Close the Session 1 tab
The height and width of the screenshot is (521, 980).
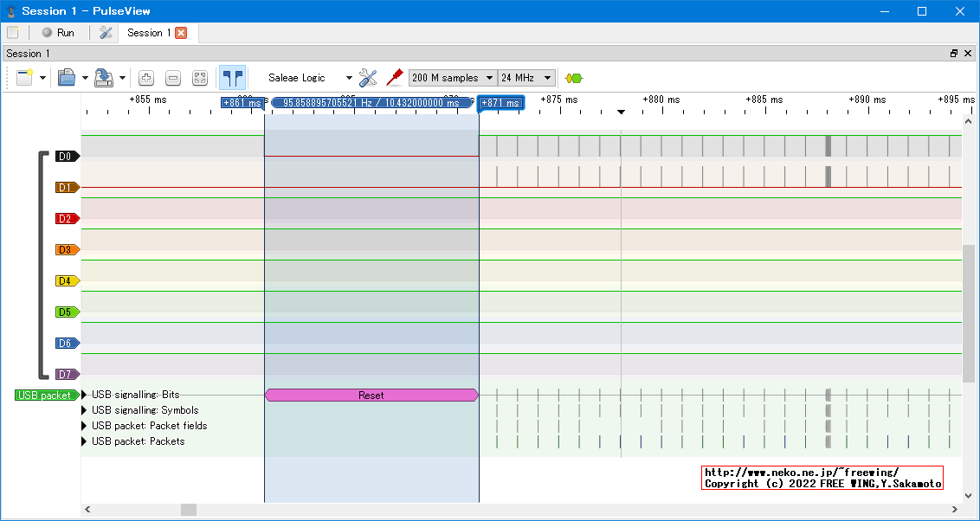(x=181, y=33)
